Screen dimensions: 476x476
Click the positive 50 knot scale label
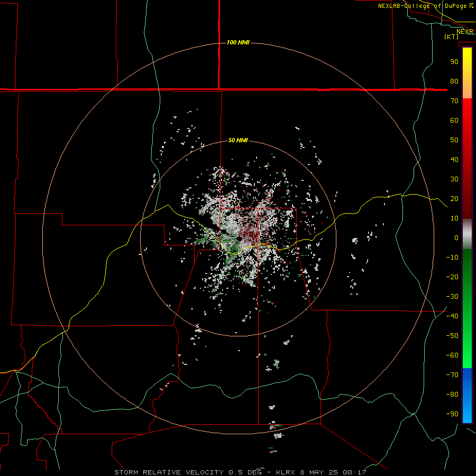click(454, 140)
